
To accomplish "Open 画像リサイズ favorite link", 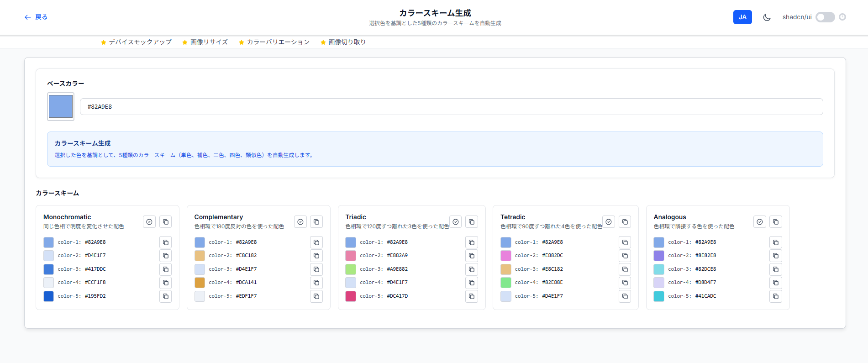I will pyautogui.click(x=205, y=42).
